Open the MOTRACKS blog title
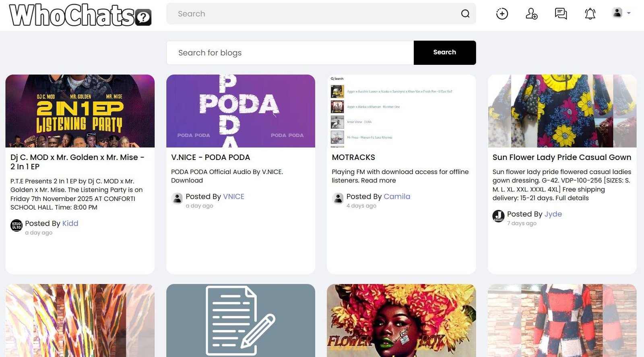 point(353,158)
